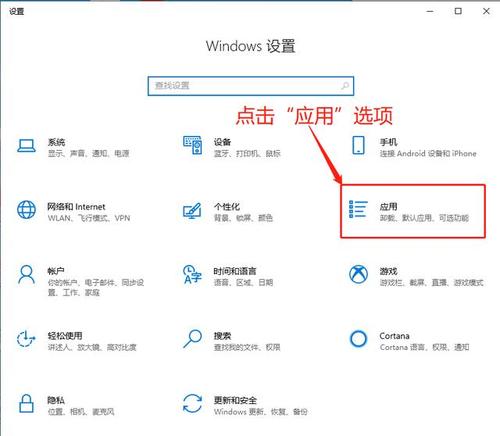Select the 搜索 category title
The image size is (500, 436).
(222, 336)
